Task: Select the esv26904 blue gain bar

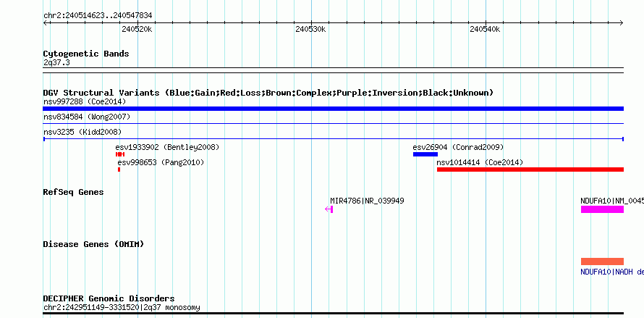Action: [x=425, y=154]
